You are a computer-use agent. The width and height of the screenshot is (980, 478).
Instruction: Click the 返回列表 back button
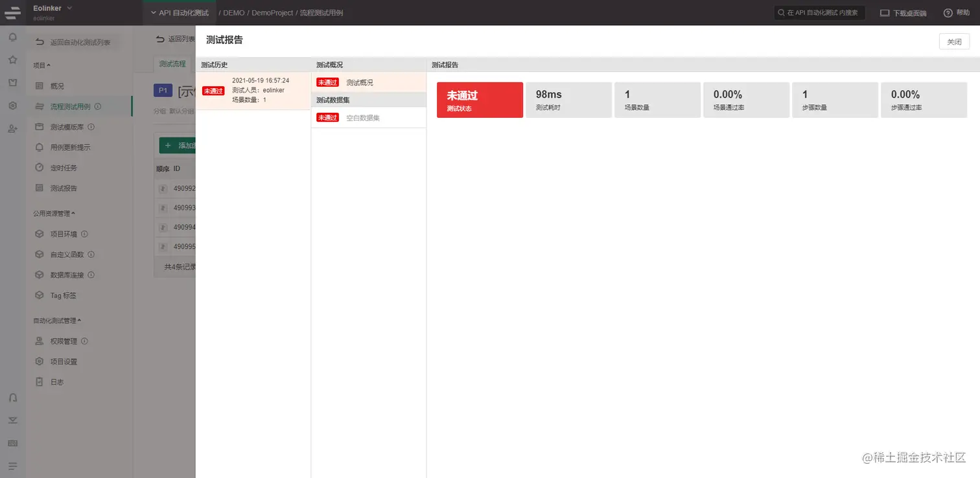176,40
